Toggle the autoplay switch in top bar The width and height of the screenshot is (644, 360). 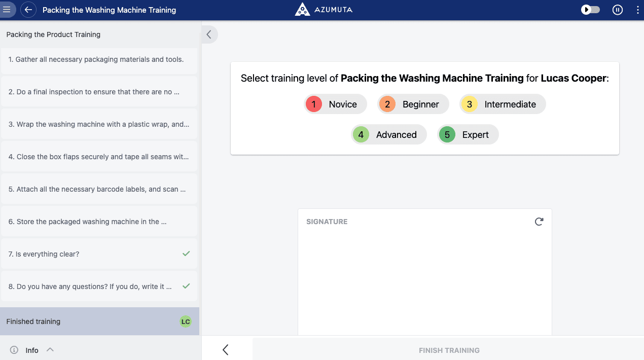590,10
